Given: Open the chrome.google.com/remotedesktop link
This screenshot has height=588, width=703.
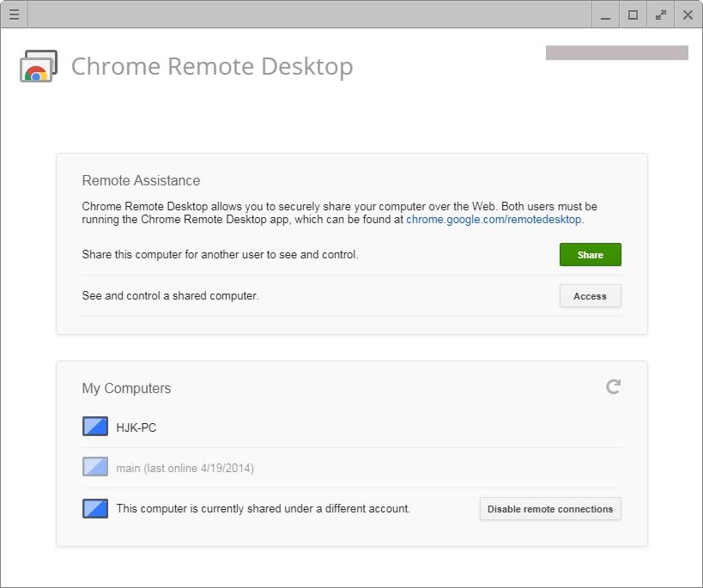Looking at the screenshot, I should (x=494, y=220).
